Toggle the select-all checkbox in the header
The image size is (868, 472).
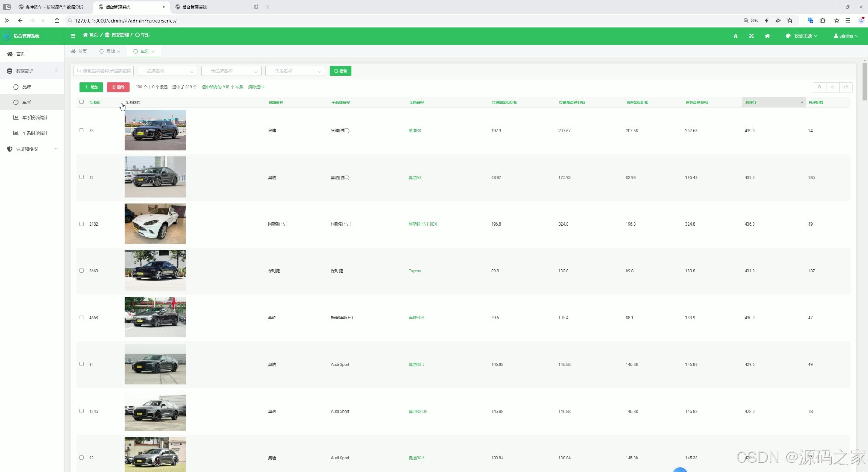(x=82, y=102)
